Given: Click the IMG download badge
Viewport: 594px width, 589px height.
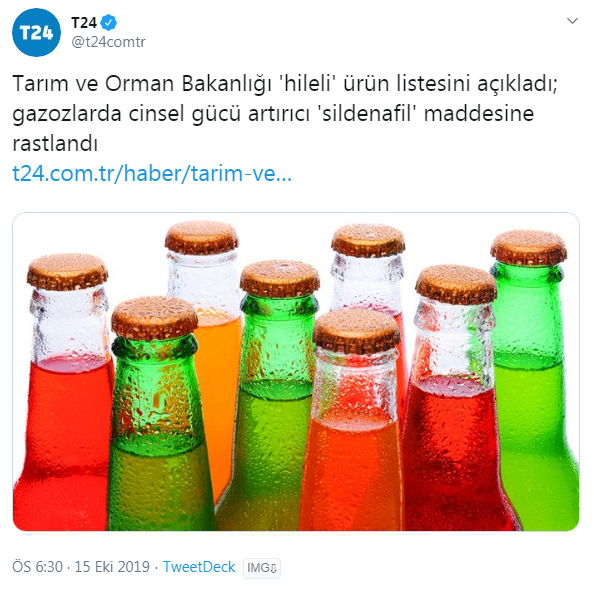Looking at the screenshot, I should 262,568.
